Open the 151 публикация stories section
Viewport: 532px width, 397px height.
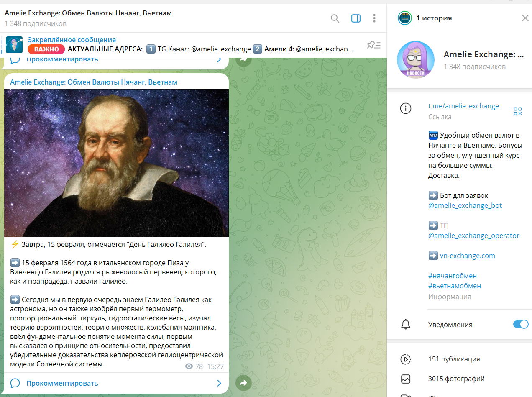pos(454,359)
